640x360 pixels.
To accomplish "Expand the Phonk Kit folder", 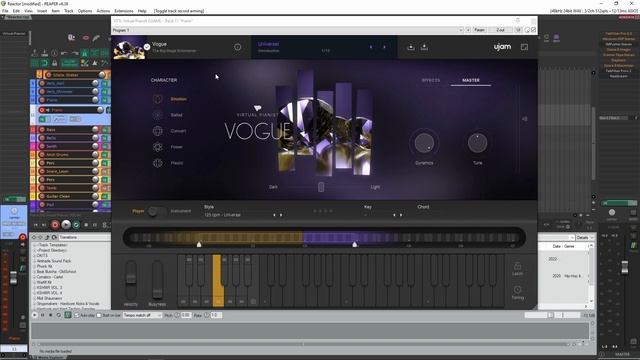I will [35, 266].
